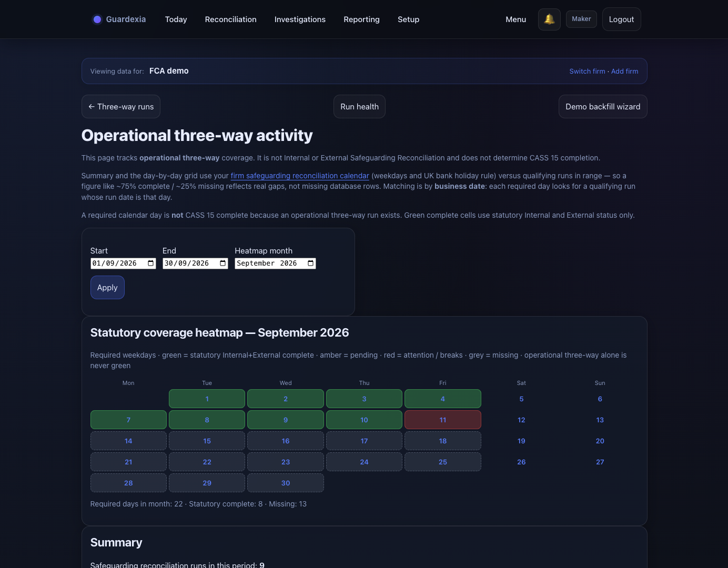Select green heatmap day 7

click(x=128, y=420)
